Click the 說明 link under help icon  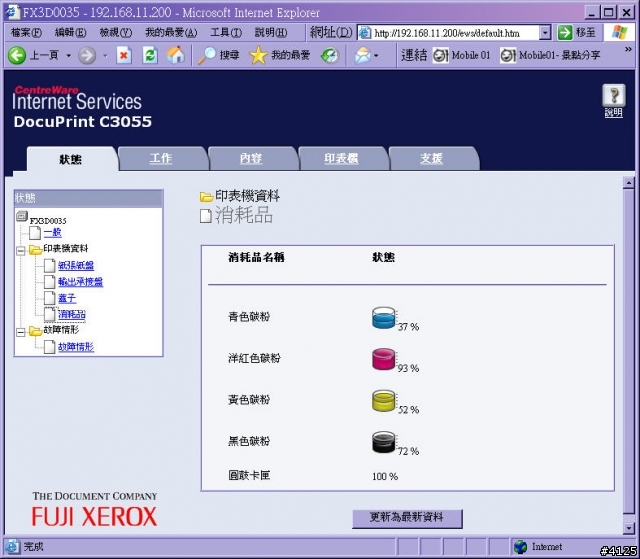(613, 113)
